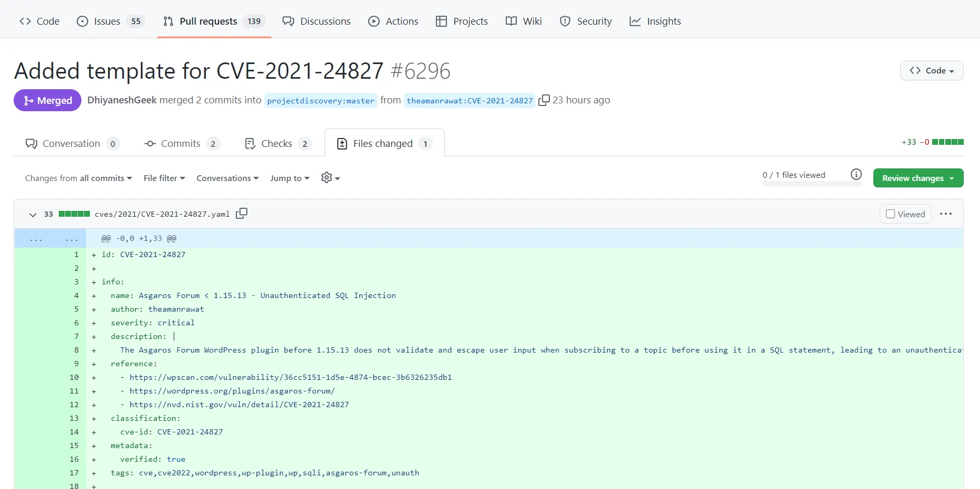
Task: Open the Actions page
Action: (x=393, y=21)
